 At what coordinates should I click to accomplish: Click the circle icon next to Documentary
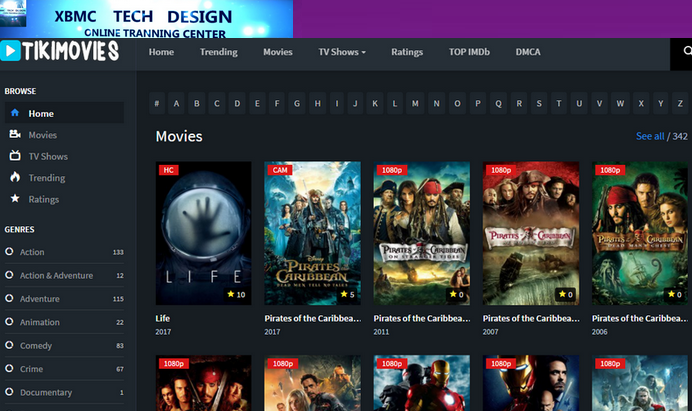[x=9, y=392]
